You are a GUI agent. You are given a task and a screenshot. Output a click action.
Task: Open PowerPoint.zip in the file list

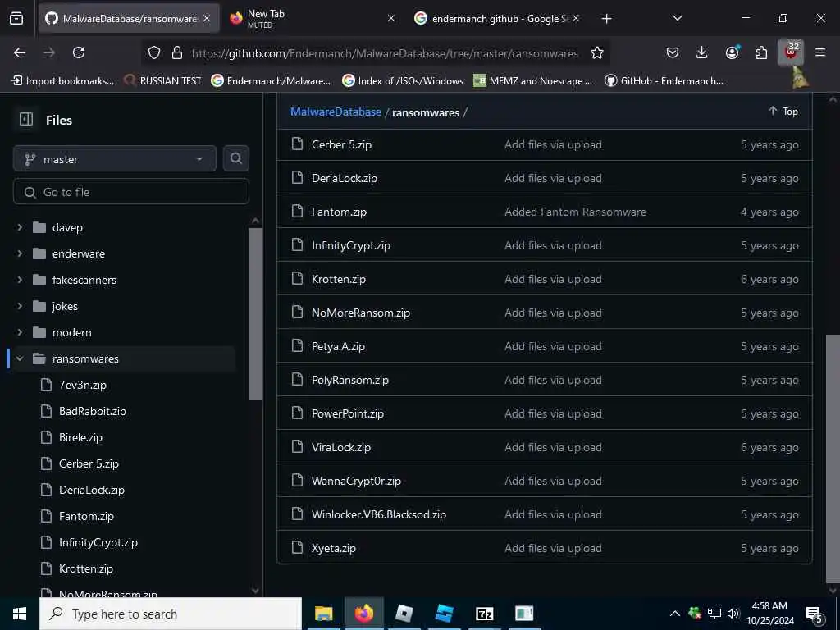click(x=347, y=413)
